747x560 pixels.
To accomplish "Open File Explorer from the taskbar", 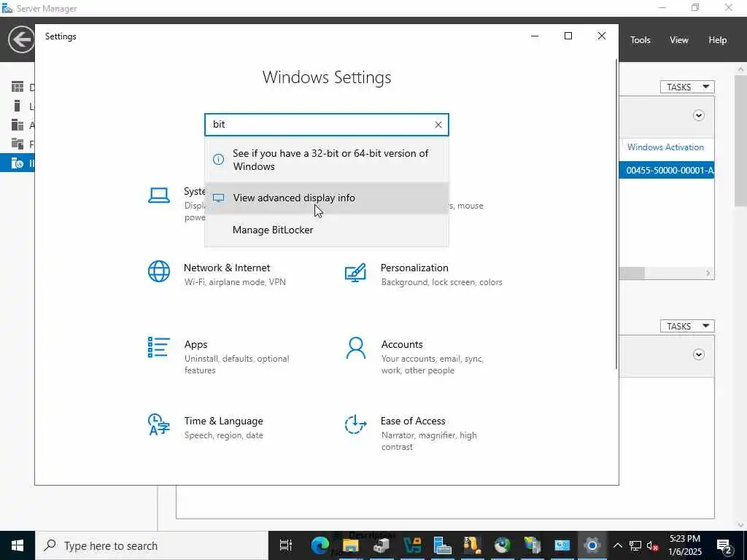I will point(351,545).
